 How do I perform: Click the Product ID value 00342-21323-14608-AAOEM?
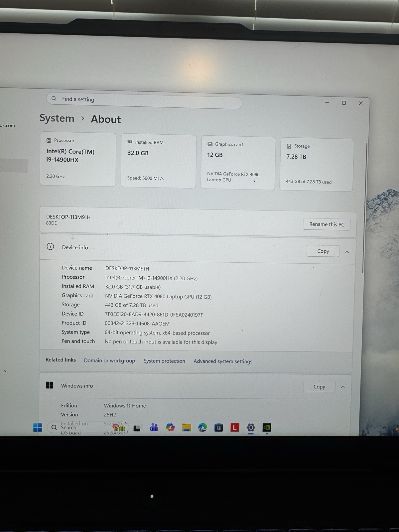pos(137,324)
